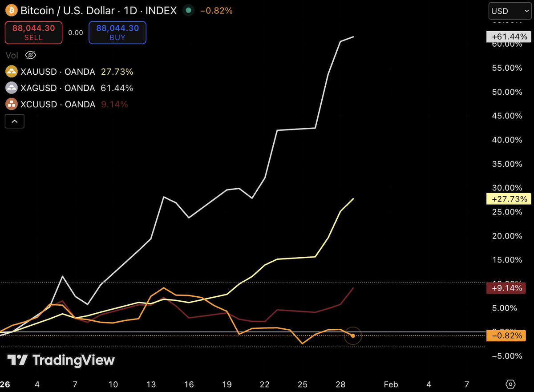This screenshot has width=534, height=392.
Task: Collapse the legend panel chevron
Action: [14, 121]
